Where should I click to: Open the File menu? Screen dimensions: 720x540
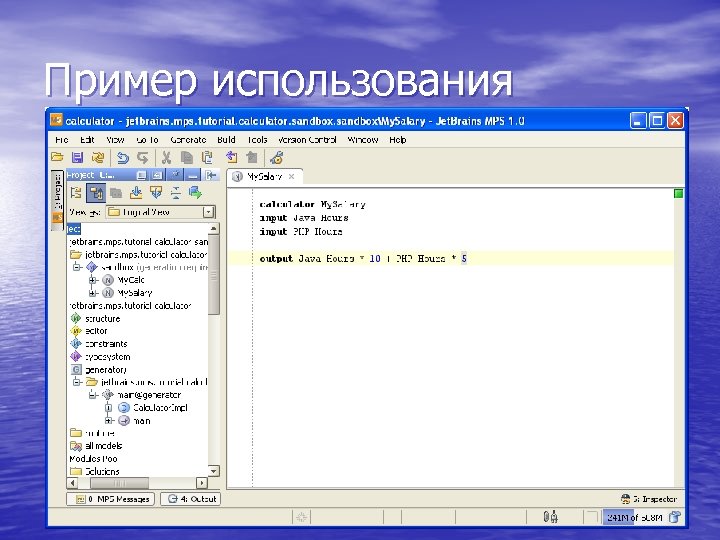(x=62, y=140)
